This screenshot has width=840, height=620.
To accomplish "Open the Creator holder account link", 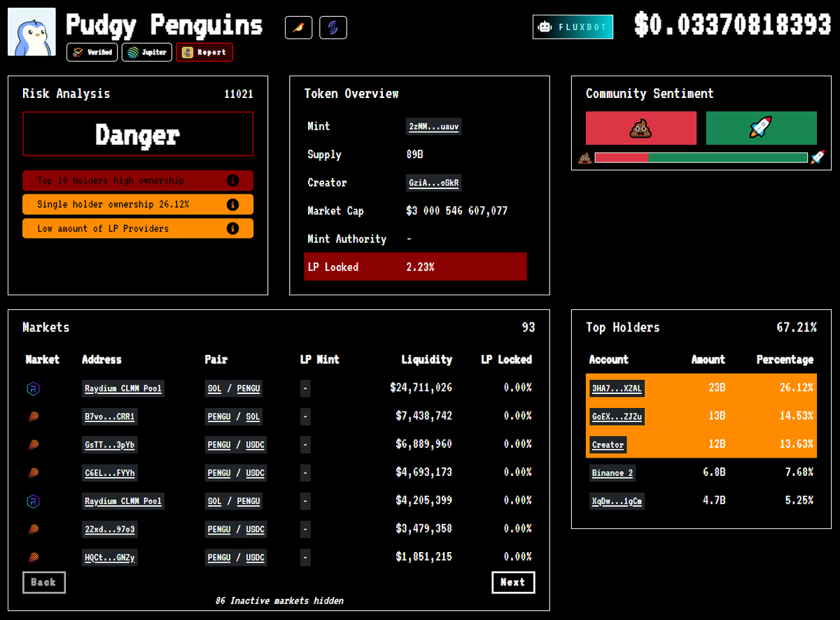I will 608,444.
